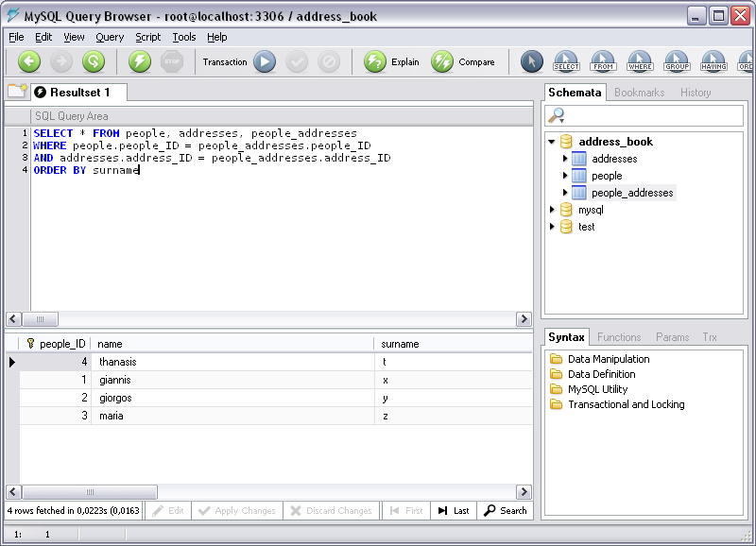The width and height of the screenshot is (756, 546).
Task: Collapse the address_book schema tree
Action: point(552,142)
